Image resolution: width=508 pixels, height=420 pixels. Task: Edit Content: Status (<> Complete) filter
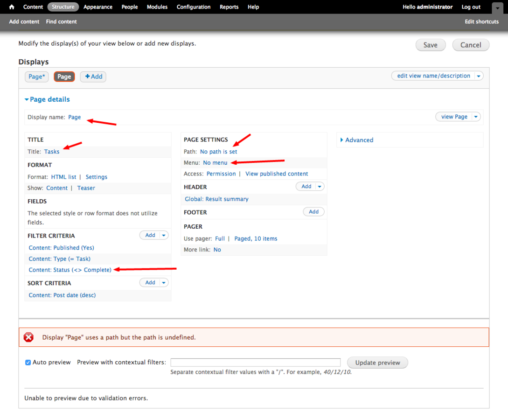pos(70,270)
